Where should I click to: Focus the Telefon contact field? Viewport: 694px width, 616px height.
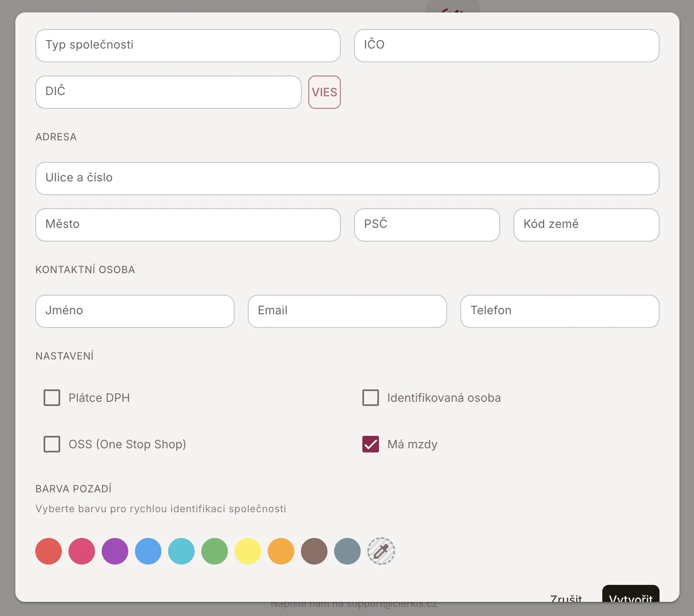(560, 311)
